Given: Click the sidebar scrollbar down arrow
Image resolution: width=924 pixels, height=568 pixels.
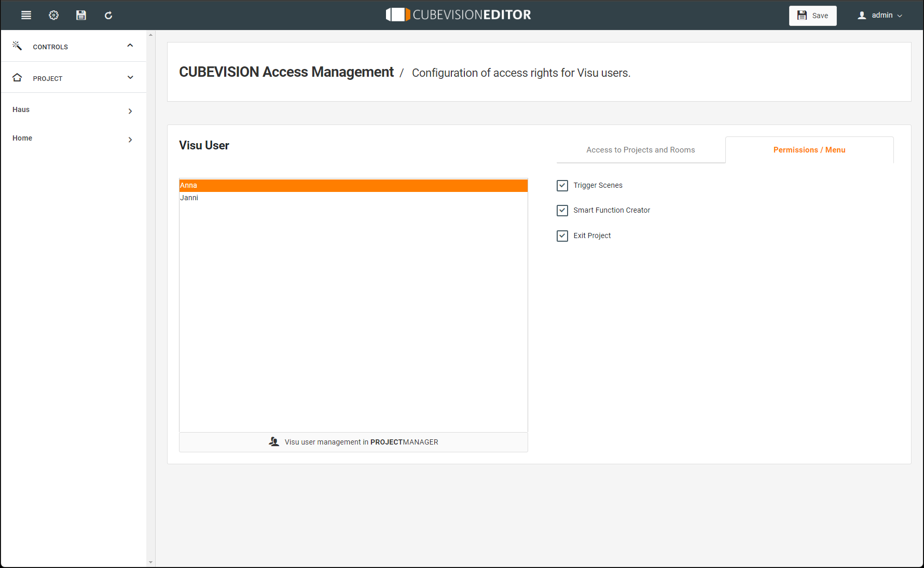Looking at the screenshot, I should (x=151, y=562).
